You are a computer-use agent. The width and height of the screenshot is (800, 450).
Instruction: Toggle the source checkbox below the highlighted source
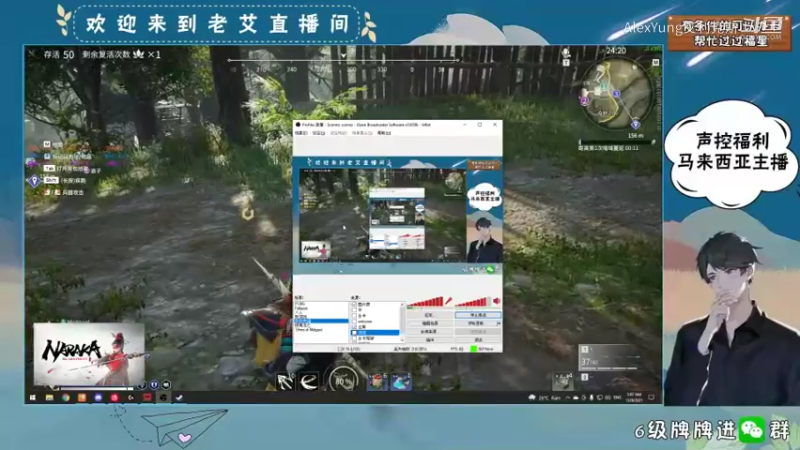tap(354, 338)
